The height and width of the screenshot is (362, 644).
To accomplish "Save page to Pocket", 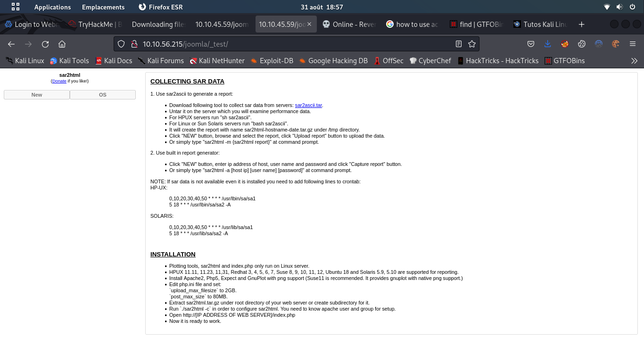I will point(531,43).
